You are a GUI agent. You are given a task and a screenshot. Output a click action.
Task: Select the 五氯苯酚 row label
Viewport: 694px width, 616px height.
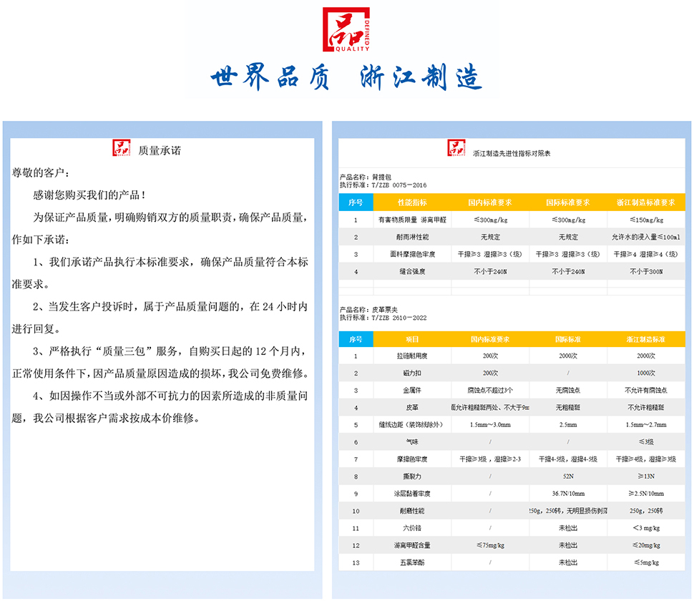tap(411, 562)
